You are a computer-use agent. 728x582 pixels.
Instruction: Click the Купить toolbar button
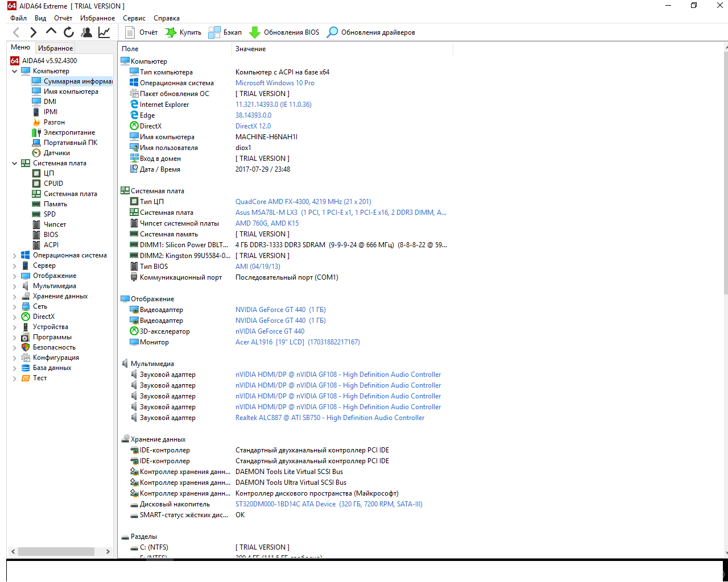pos(183,32)
